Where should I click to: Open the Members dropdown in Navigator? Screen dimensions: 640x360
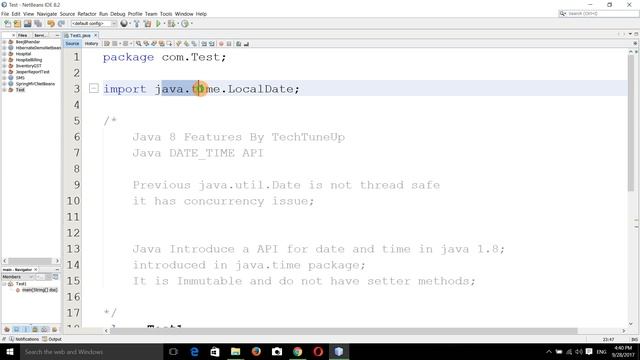pos(18,277)
